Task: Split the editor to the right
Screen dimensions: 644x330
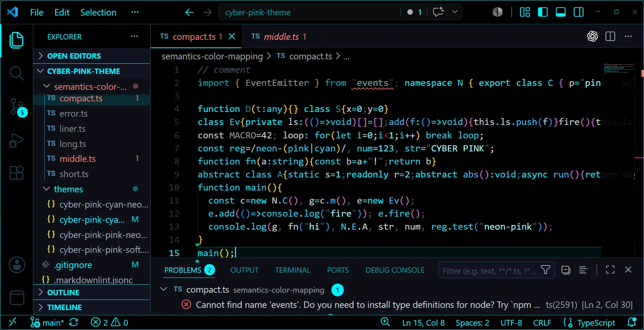Action: pos(610,36)
